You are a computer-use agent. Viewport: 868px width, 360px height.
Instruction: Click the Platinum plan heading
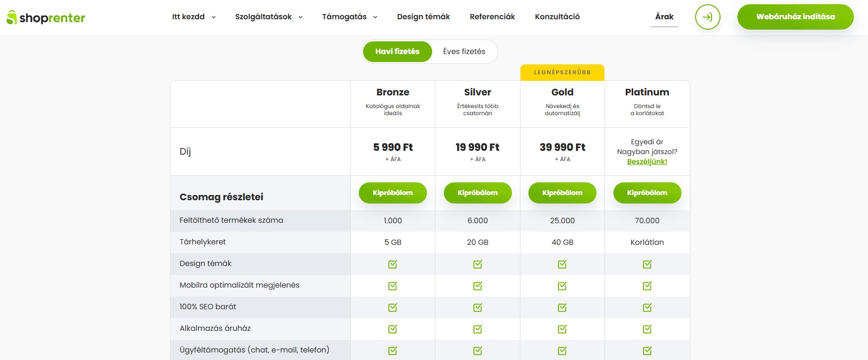click(647, 92)
